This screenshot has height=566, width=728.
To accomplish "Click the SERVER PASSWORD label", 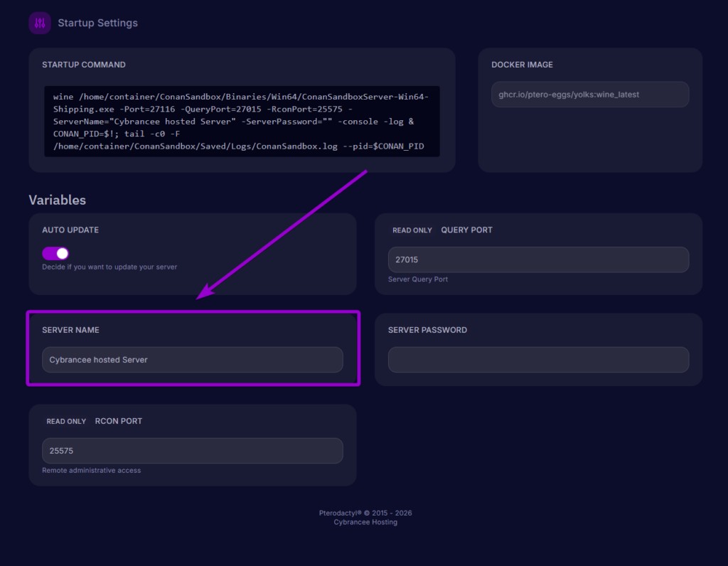I will (427, 330).
